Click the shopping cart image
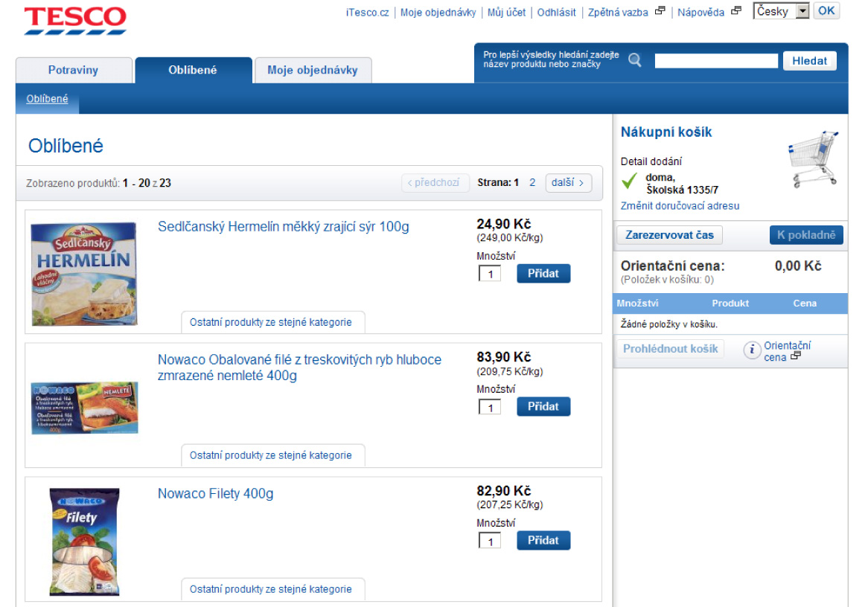The image size is (868, 607). (x=813, y=159)
